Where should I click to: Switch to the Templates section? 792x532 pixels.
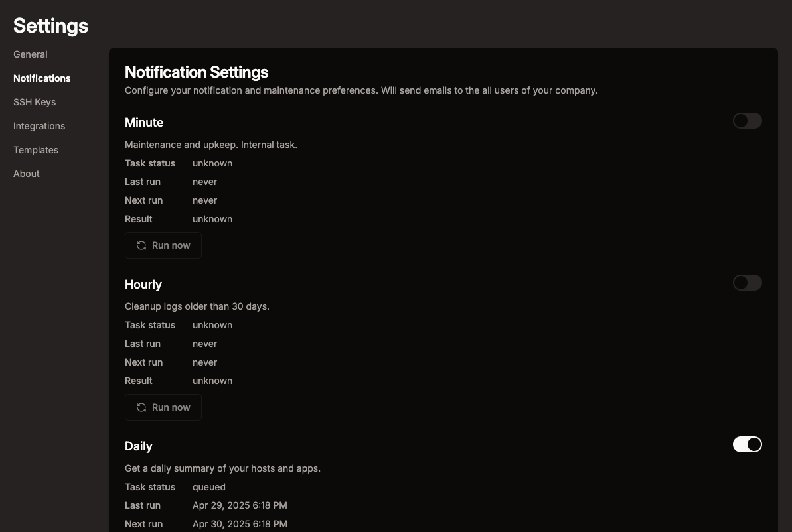pyautogui.click(x=36, y=150)
